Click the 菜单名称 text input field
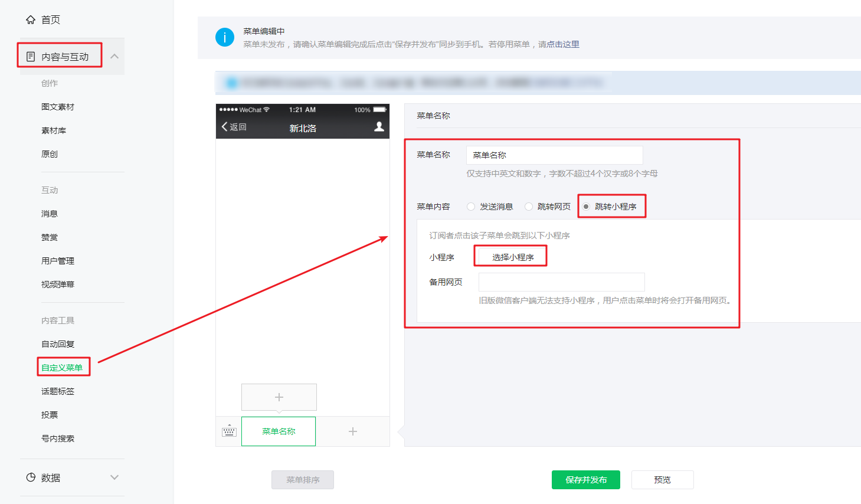Screen dimensions: 861x504 (554, 155)
